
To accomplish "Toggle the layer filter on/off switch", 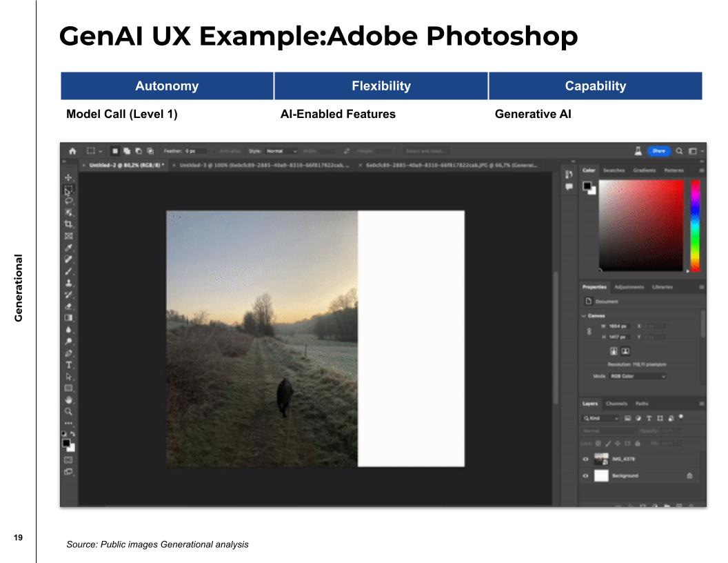I will coord(681,417).
